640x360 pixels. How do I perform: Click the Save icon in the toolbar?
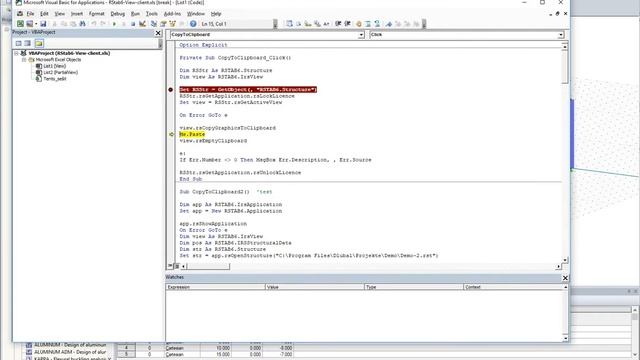(x=43, y=24)
